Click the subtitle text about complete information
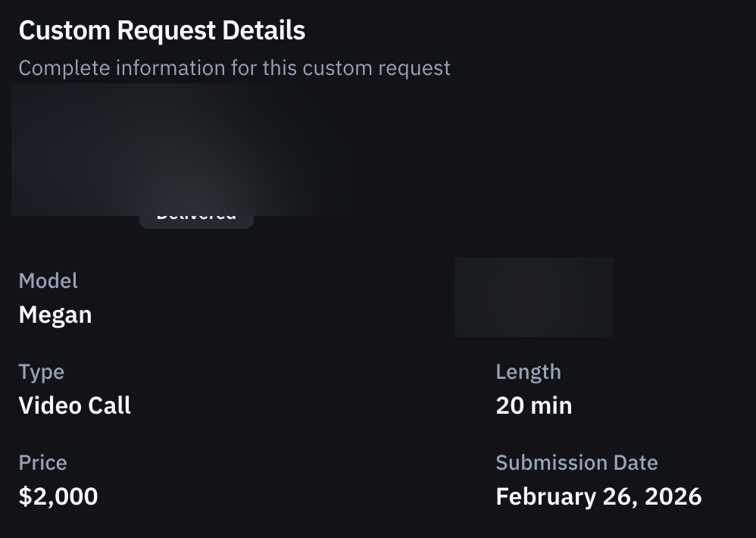Screen dimensions: 756x538 (x=234, y=67)
